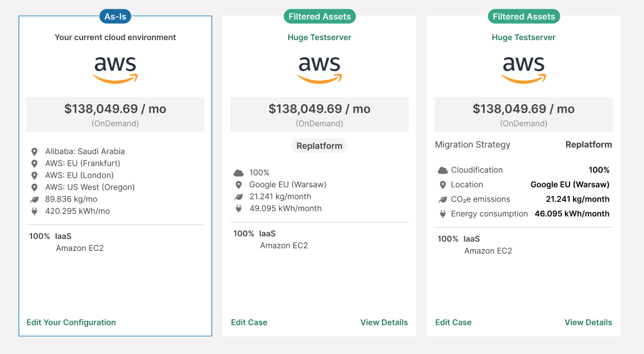Viewport: 644px width, 354px height.
Task: Click the "Migration Strategy" label
Action: [x=473, y=144]
